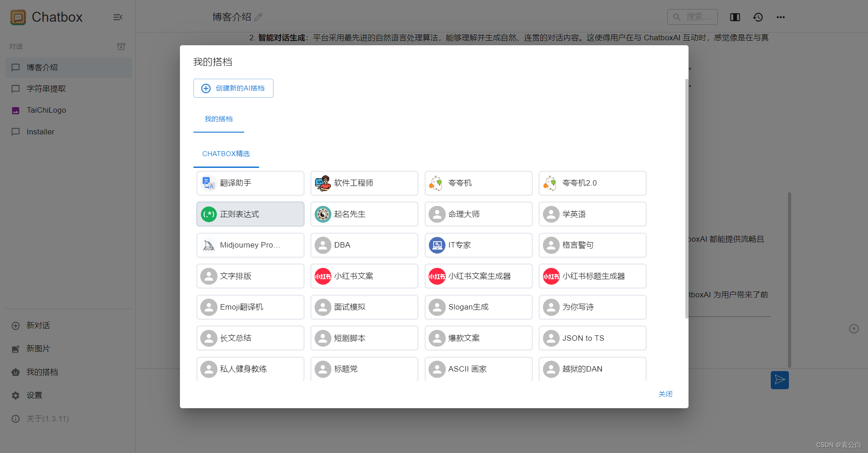Click the edit pencil next to 博客介绍 title
This screenshot has height=453, width=868.
pyautogui.click(x=258, y=17)
